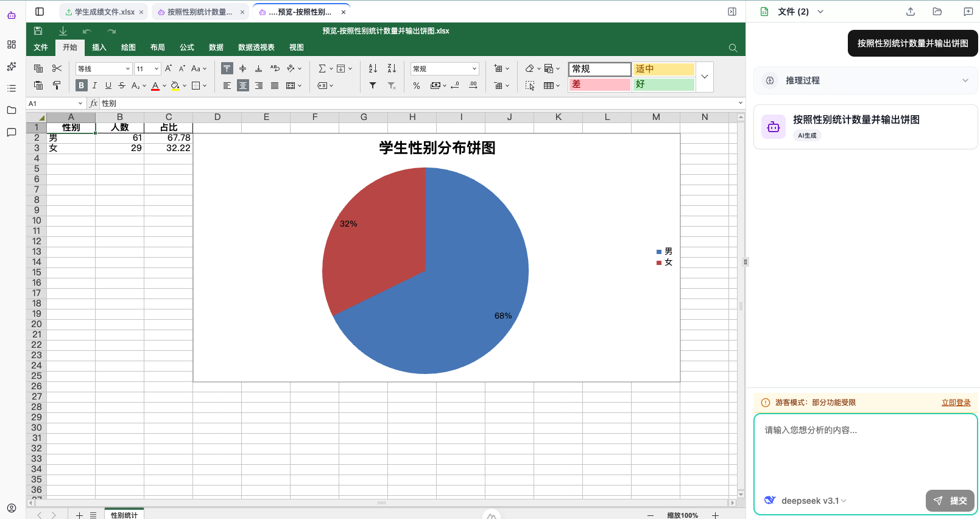The width and height of the screenshot is (980, 519).
Task: Apply the 好 cell style
Action: coord(664,85)
